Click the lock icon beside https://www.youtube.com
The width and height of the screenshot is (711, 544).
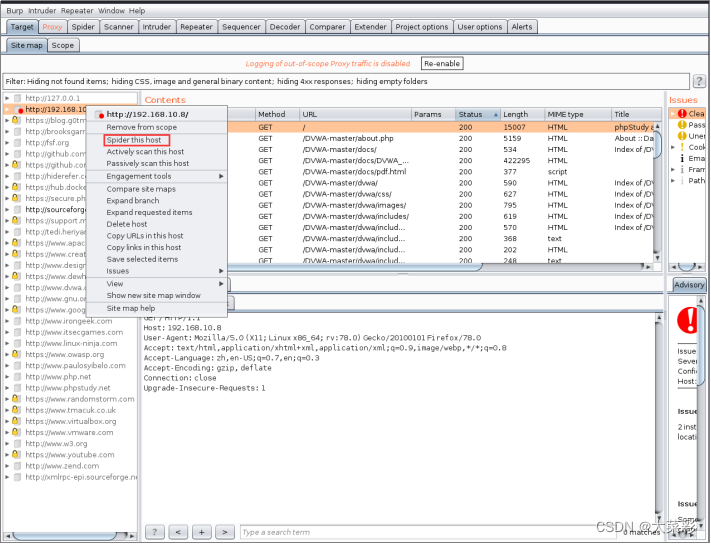click(x=16, y=454)
